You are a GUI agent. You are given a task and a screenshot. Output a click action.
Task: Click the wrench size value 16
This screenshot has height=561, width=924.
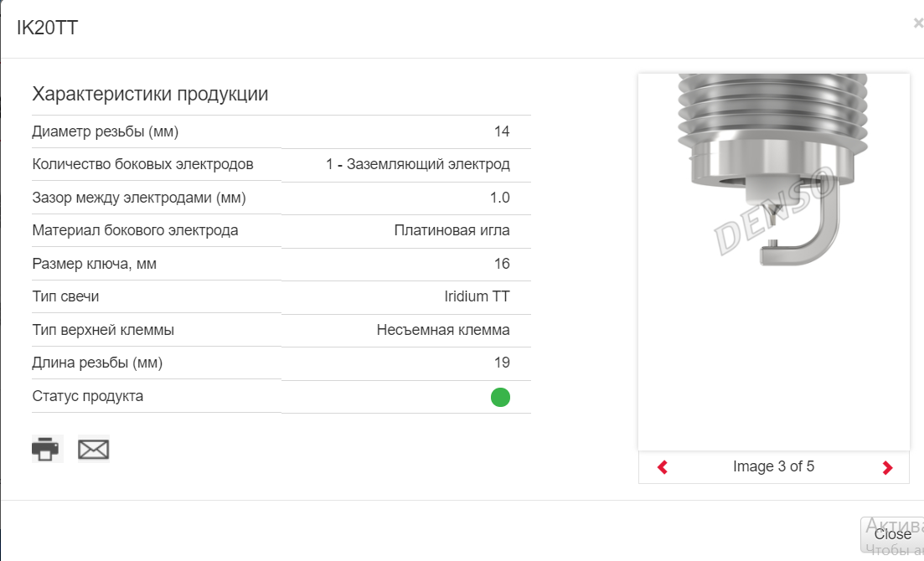[502, 264]
